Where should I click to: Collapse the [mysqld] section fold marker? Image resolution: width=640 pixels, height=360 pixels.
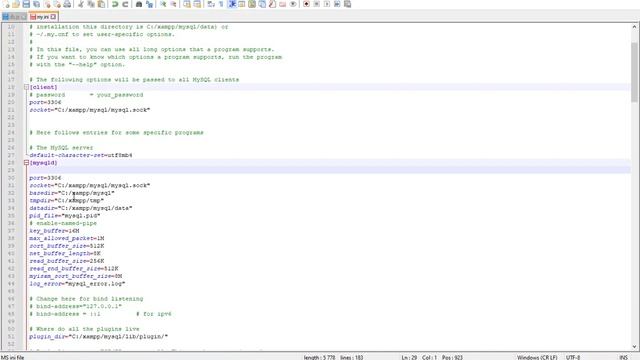pos(26,163)
